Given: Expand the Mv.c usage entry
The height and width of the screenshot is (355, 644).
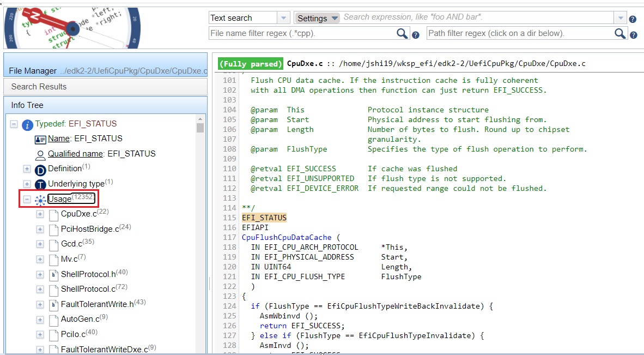Looking at the screenshot, I should pyautogui.click(x=40, y=259).
